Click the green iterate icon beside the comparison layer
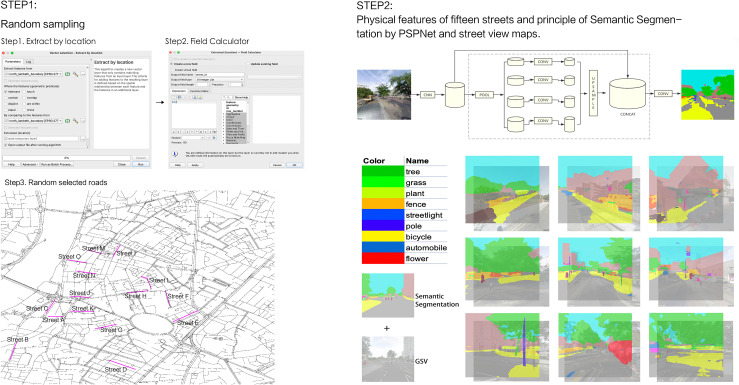This screenshot has width=739, height=385. point(67,121)
